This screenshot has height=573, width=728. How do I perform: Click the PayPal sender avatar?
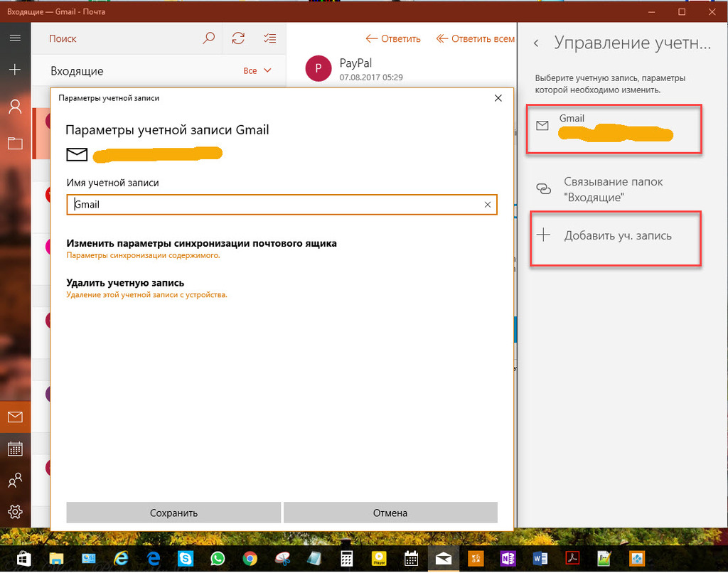pyautogui.click(x=318, y=68)
